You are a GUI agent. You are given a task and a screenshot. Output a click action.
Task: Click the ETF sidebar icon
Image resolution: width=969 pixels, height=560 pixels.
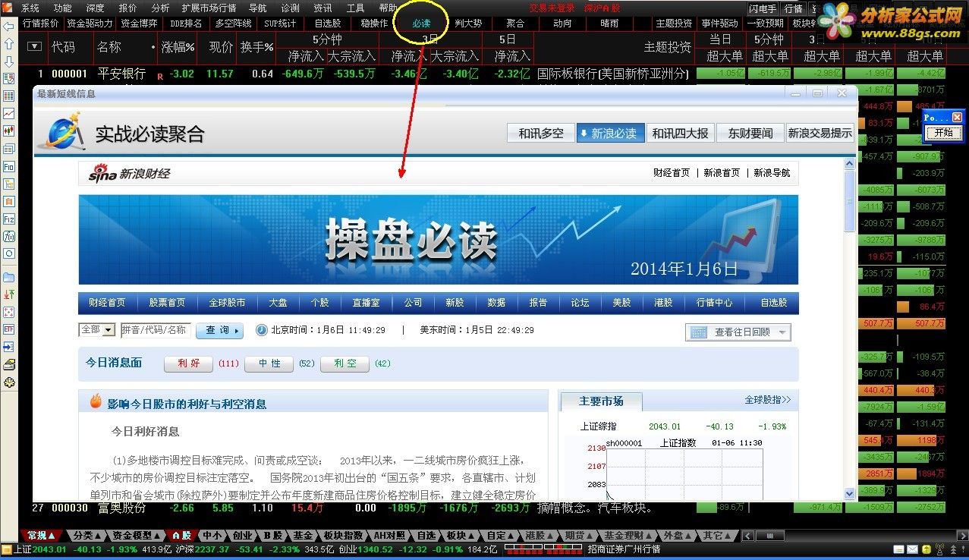click(x=9, y=329)
